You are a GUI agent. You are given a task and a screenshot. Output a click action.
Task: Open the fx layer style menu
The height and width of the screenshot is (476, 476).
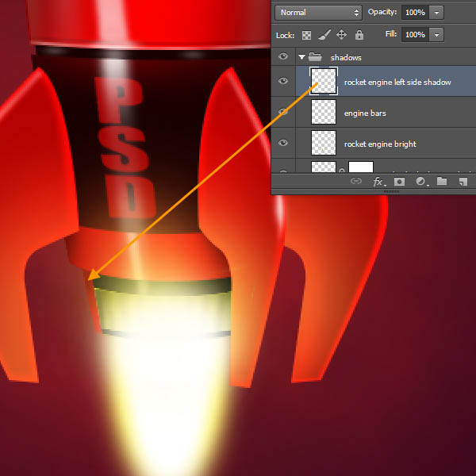(378, 182)
